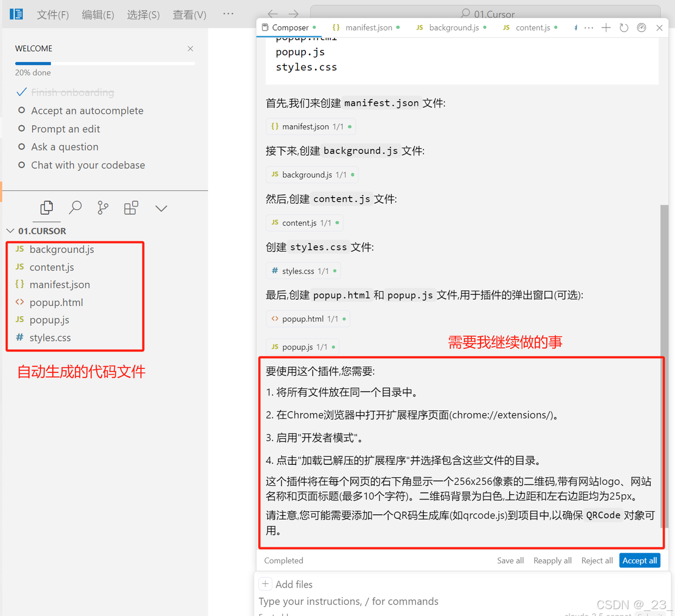This screenshot has width=675, height=616.
Task: Accept all generated changes
Action: pyautogui.click(x=640, y=560)
